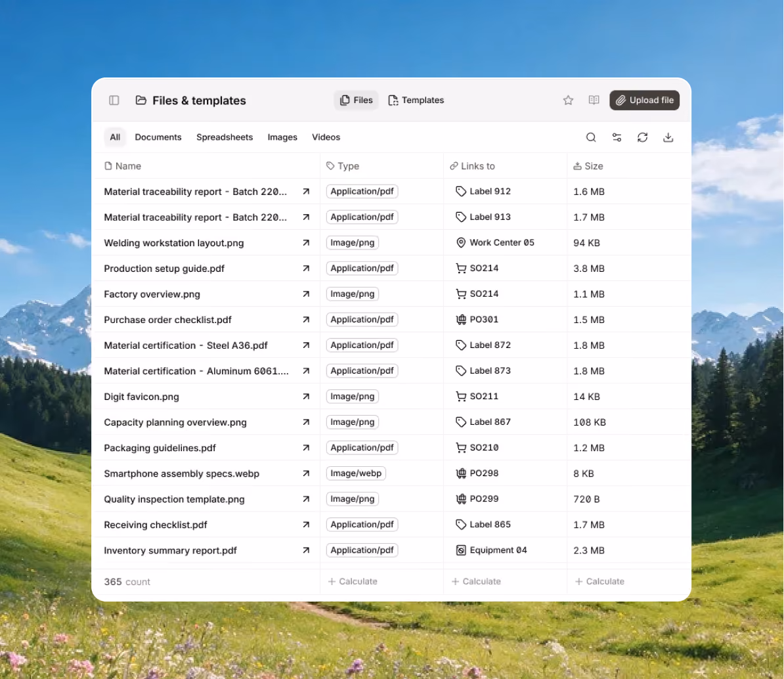784x679 pixels.
Task: Refresh the file list
Action: (643, 137)
